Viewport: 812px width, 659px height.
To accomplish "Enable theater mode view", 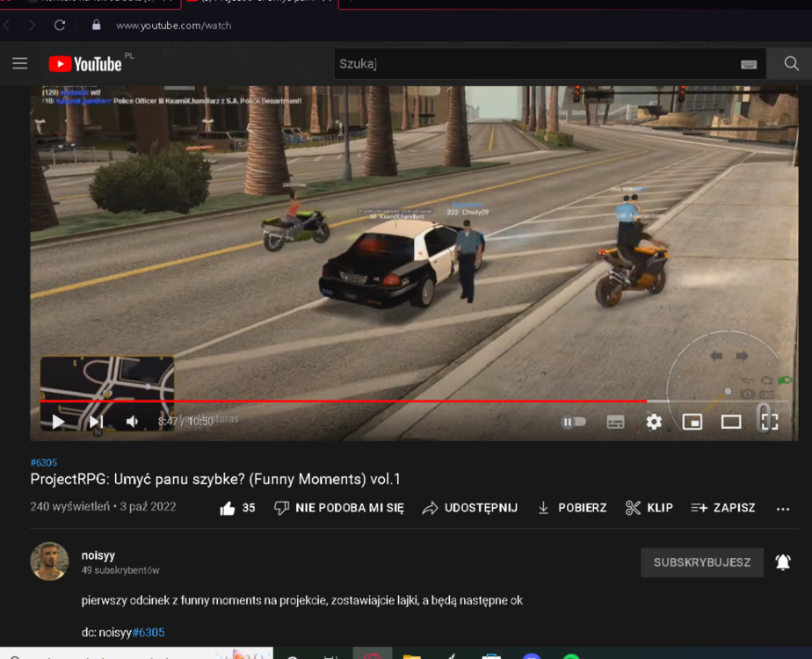I will click(x=730, y=422).
